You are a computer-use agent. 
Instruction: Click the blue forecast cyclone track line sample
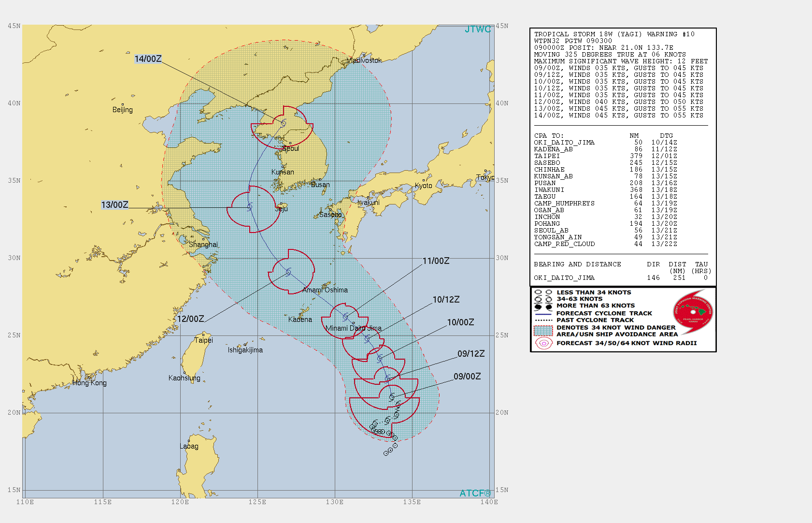coord(543,314)
